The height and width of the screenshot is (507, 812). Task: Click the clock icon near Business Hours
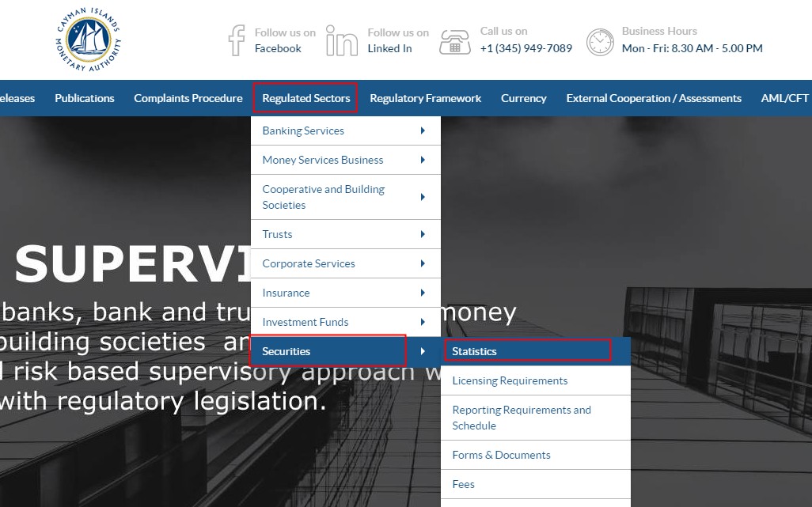click(x=600, y=40)
